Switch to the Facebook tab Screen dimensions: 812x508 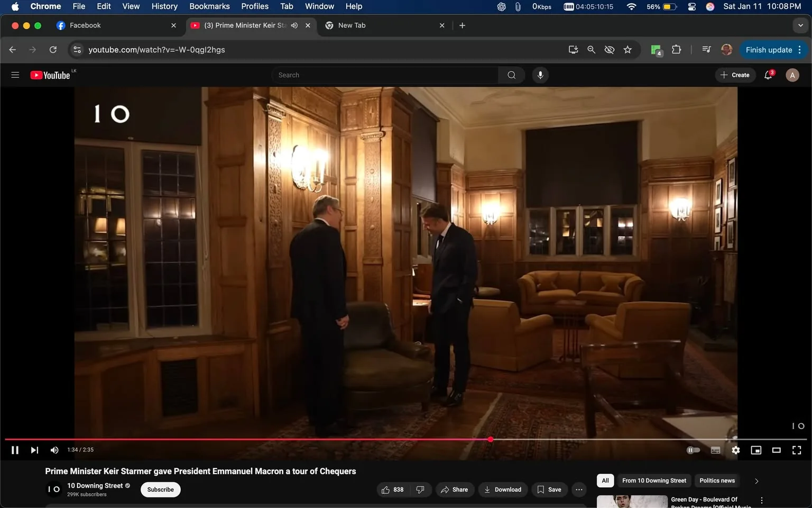point(85,25)
